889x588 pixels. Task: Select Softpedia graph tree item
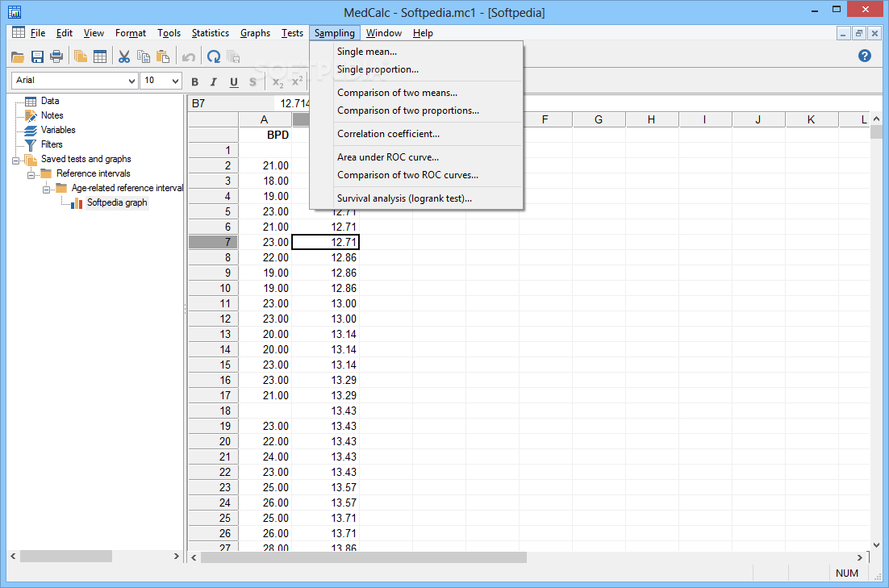point(117,202)
